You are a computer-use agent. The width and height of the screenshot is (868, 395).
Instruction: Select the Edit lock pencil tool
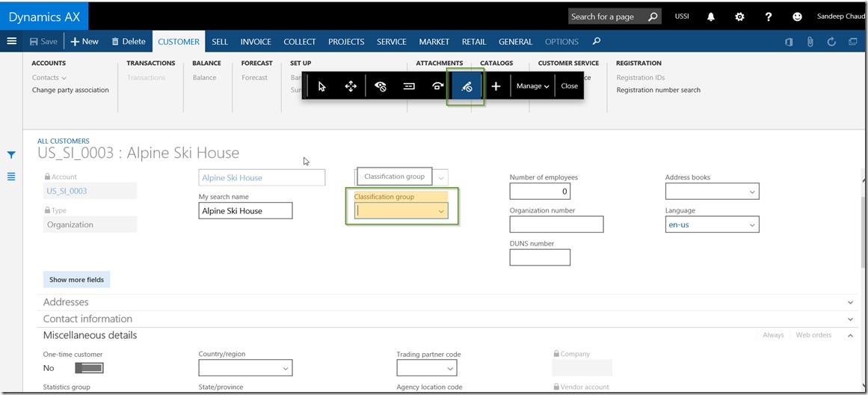(467, 86)
